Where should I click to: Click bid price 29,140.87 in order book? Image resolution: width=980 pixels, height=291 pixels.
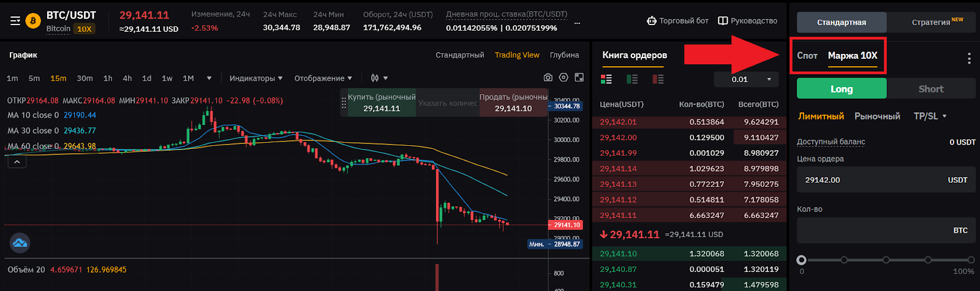[x=618, y=269]
